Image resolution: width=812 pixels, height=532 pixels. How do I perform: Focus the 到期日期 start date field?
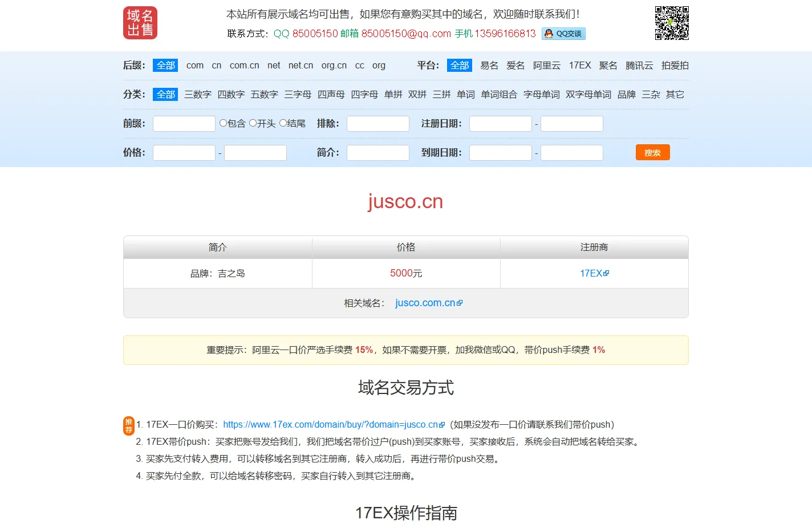coord(501,153)
